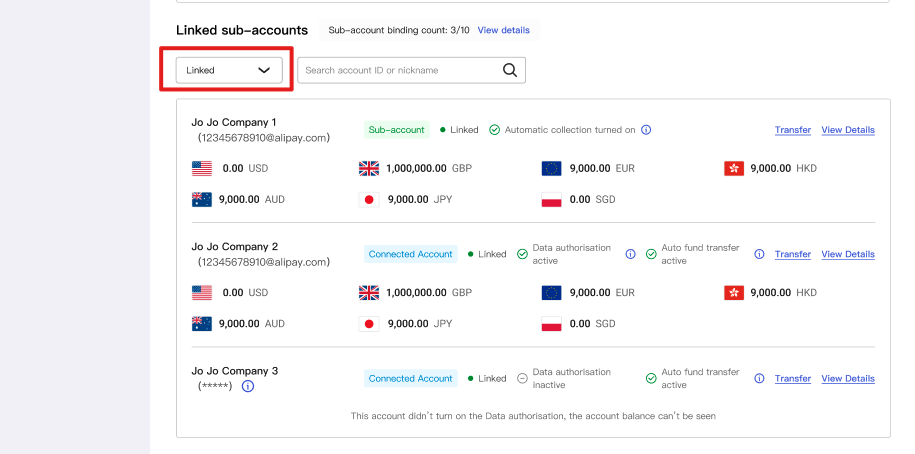This screenshot has height=454, width=915.
Task: Click info icon next to Company 2 Auto fund transfer
Action: (759, 254)
